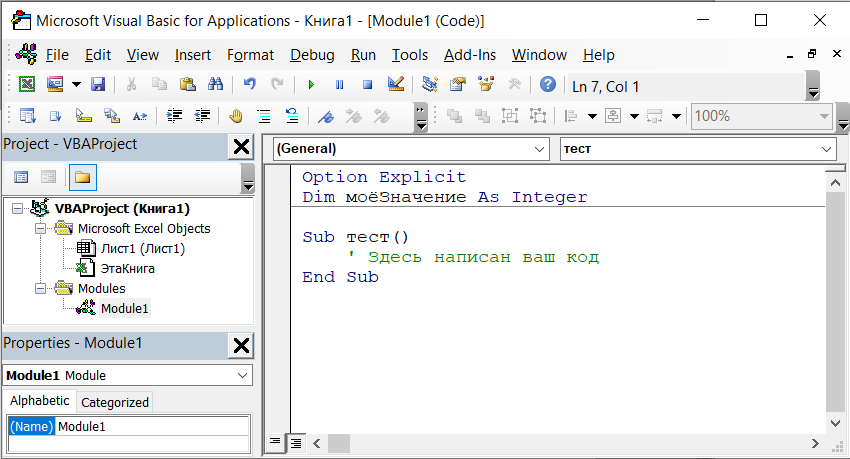Viewport: 850px width, 459px height.
Task: Click the Cut scissors icon
Action: tap(131, 84)
